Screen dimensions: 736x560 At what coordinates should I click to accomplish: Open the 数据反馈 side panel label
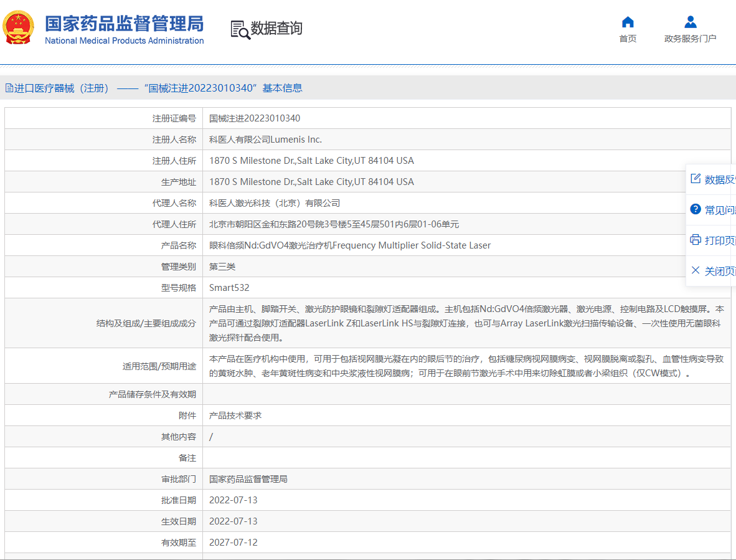point(720,180)
